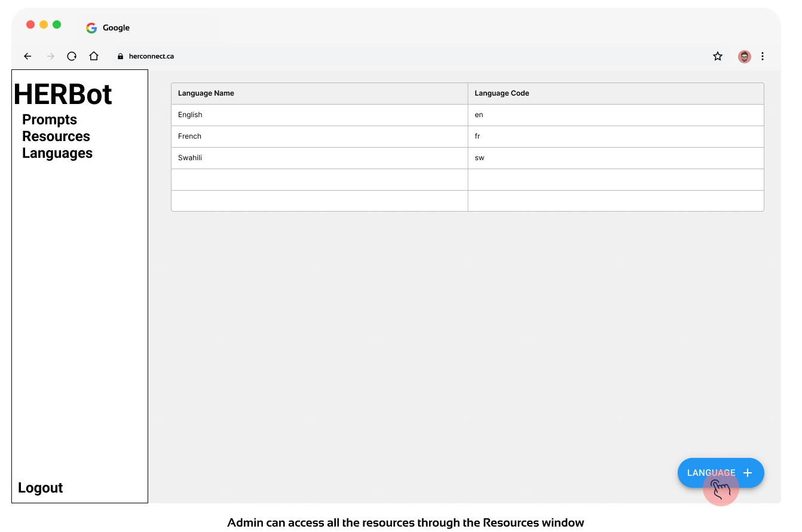This screenshot has height=532, width=802.
Task: Click the Logout link
Action: coord(41,488)
